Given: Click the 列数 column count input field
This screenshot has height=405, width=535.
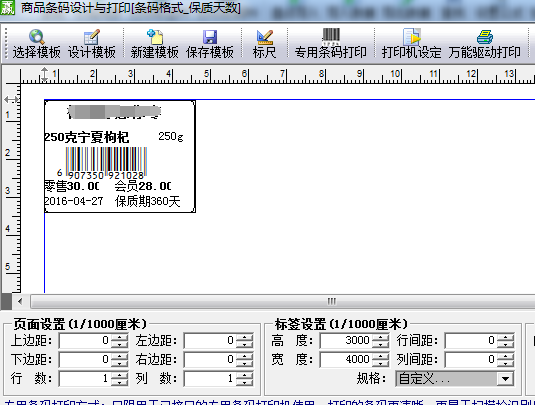Looking at the screenshot, I should [209, 378].
